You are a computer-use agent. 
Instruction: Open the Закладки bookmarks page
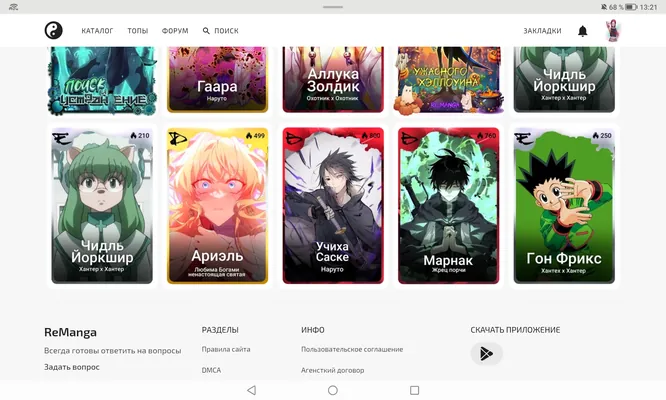tap(542, 31)
